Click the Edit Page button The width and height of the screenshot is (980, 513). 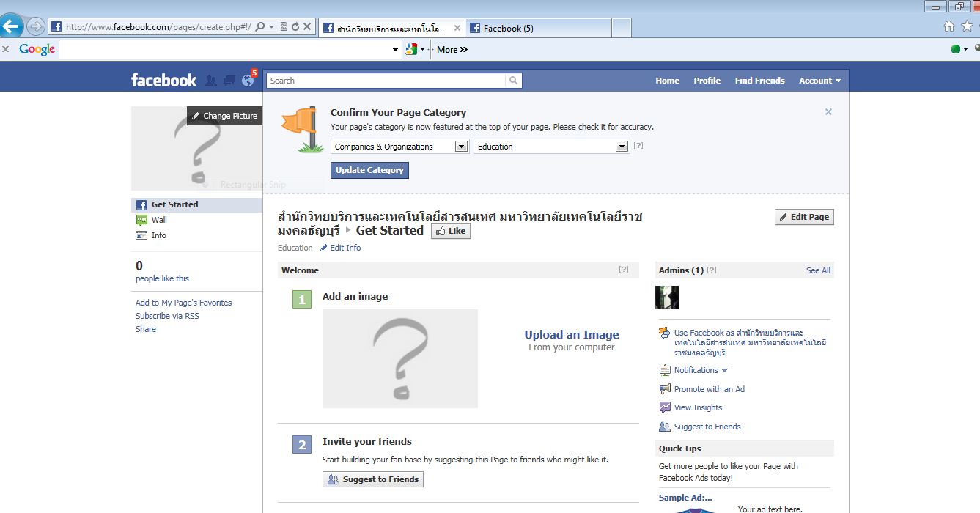(804, 217)
